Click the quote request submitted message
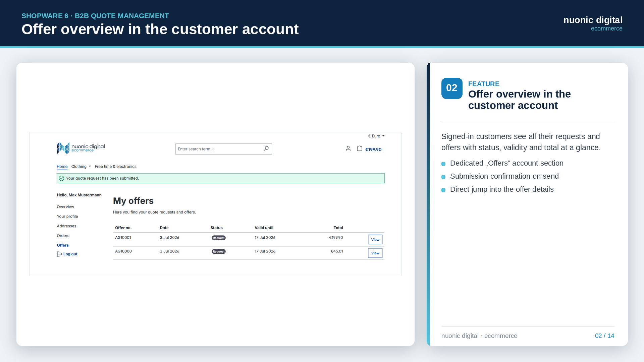Screen dimensions: 644x362 [x=102, y=178]
